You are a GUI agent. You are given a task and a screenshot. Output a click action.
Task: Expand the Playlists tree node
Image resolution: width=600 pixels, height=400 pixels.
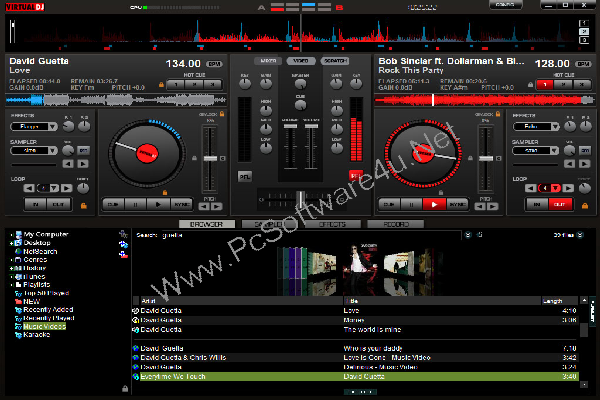11,285
